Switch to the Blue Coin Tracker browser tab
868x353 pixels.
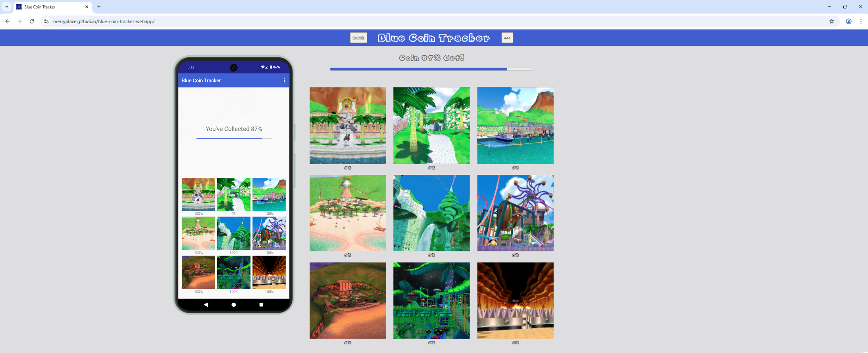click(x=52, y=7)
